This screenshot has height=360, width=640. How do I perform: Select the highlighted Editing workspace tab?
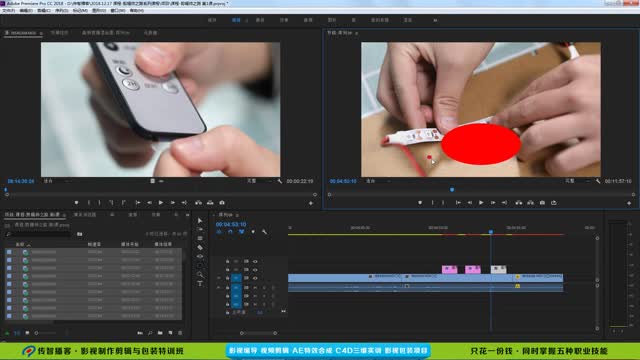coord(236,20)
